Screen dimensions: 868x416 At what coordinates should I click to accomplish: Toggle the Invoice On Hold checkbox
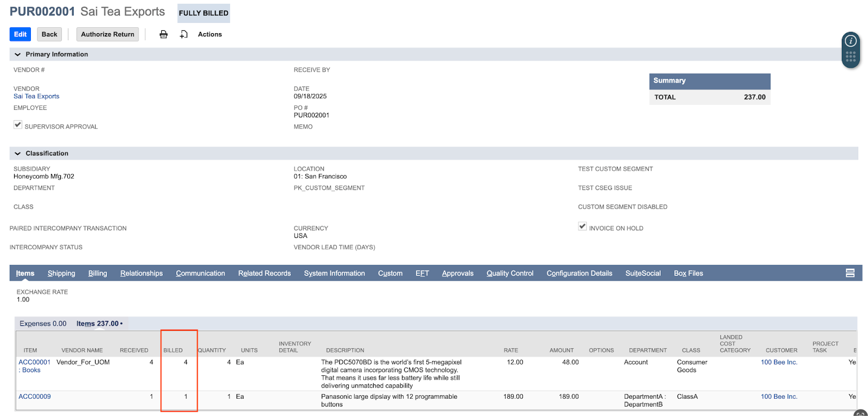582,226
